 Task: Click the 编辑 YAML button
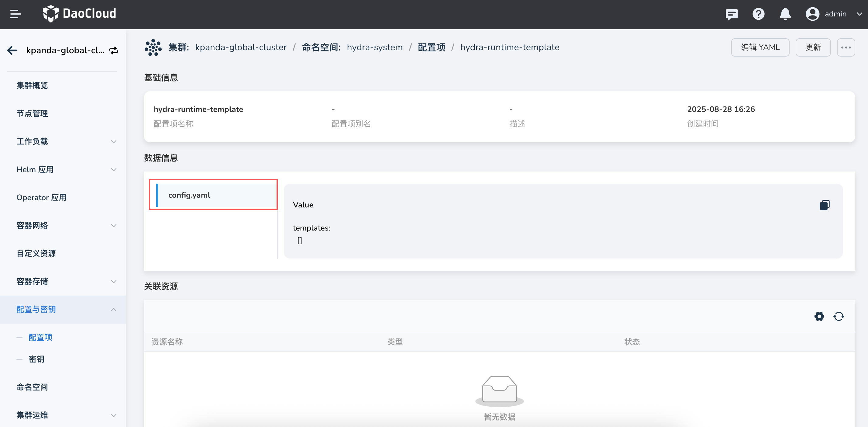760,47
